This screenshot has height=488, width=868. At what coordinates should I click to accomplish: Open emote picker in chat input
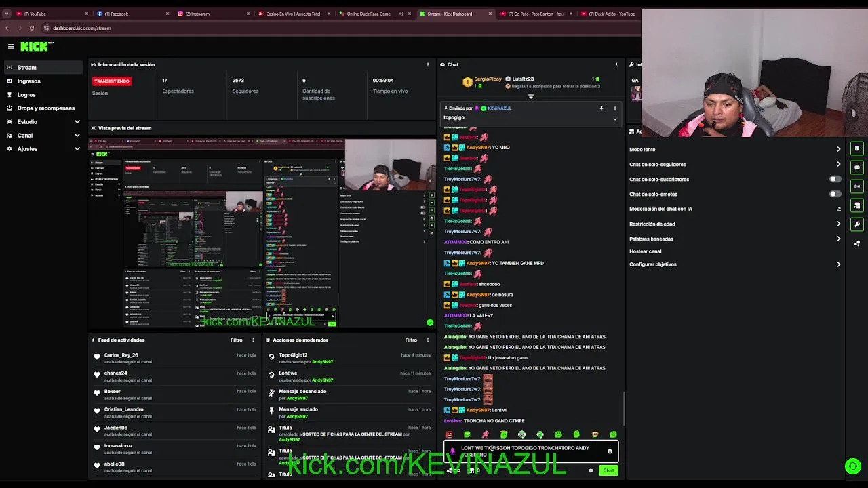tap(610, 451)
